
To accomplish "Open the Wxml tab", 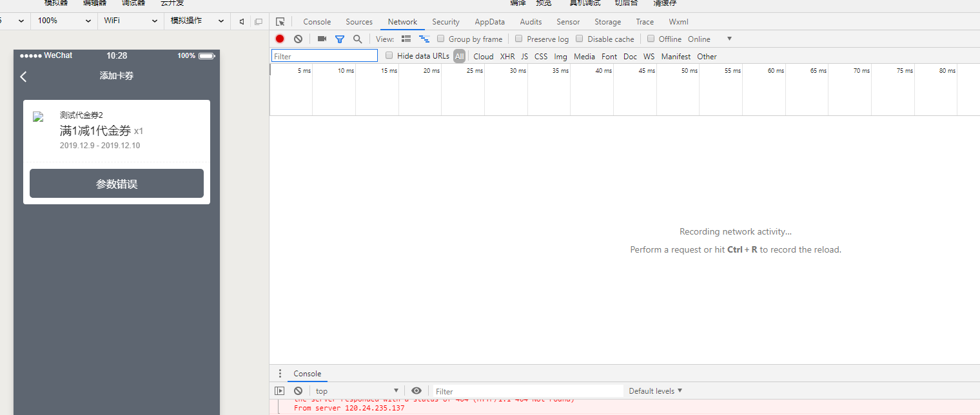I will point(678,22).
